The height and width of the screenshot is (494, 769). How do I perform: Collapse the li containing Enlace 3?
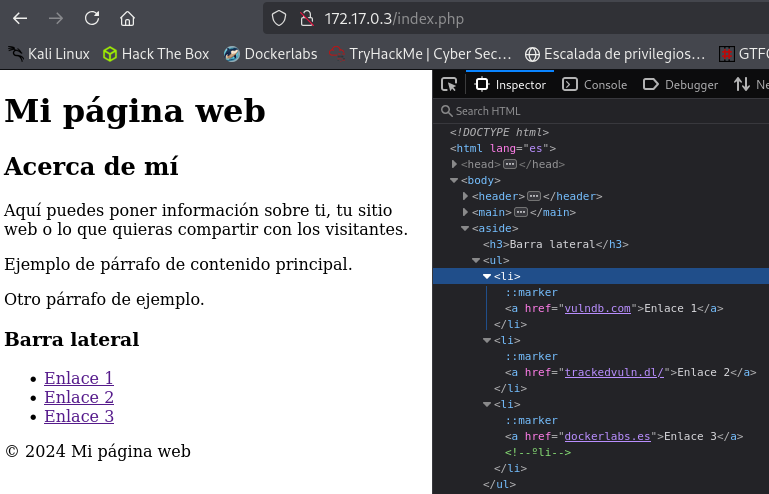point(487,404)
